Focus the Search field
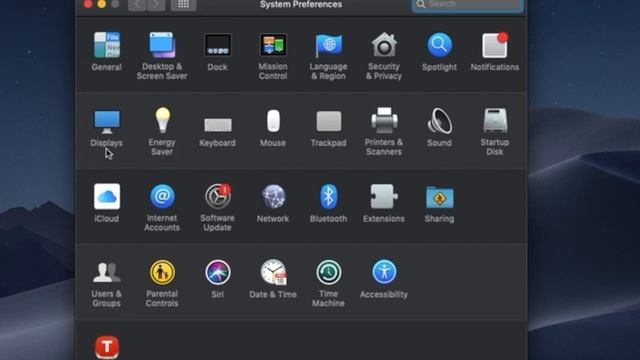 (x=467, y=4)
